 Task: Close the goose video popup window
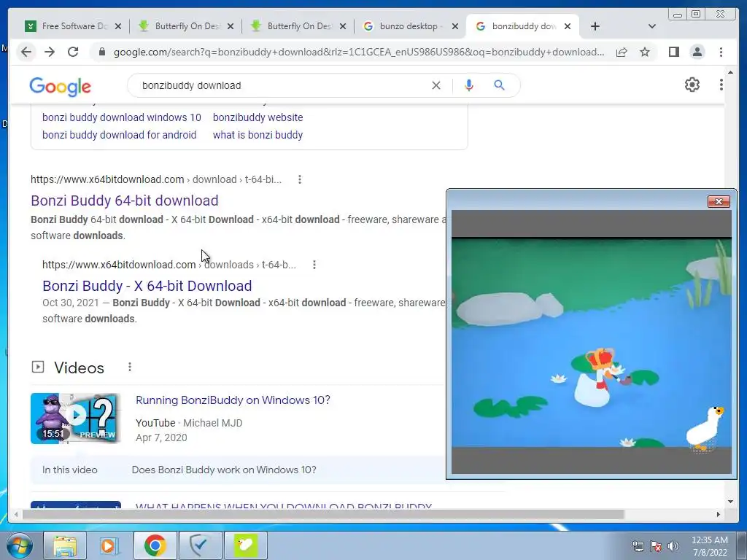[x=719, y=202]
